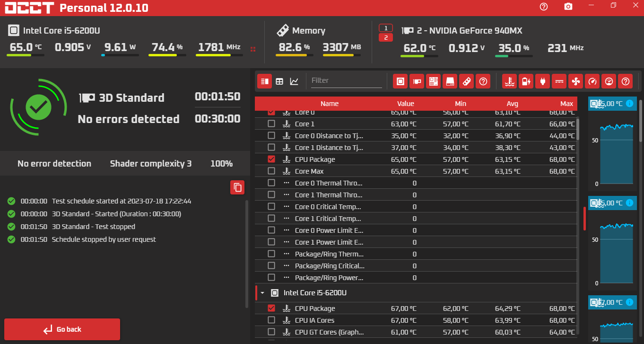Image resolution: width=644 pixels, height=344 pixels.
Task: Switch to the graph-only view icon
Action: [294, 81]
